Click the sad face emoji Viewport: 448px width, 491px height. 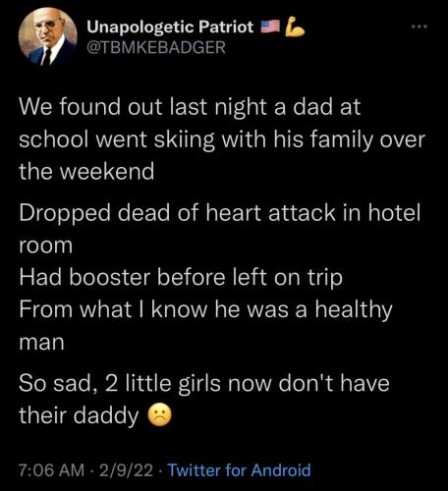[160, 415]
